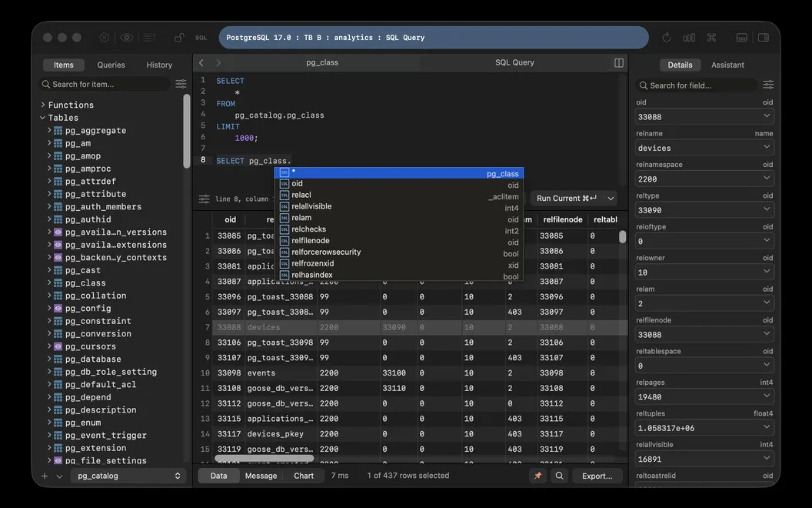
Task: Switch to the Items tab
Action: 64,65
